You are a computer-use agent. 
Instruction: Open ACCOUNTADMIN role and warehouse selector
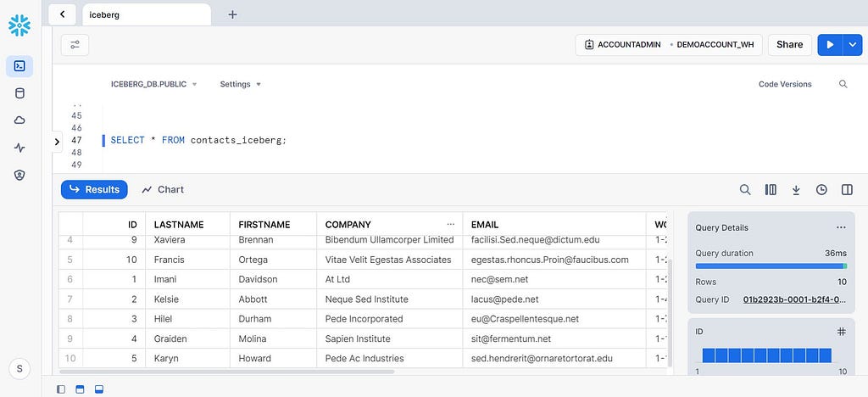pos(669,45)
